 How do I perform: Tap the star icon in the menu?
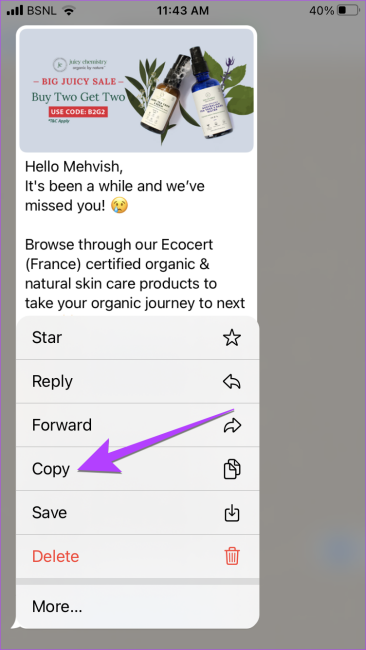(x=232, y=338)
